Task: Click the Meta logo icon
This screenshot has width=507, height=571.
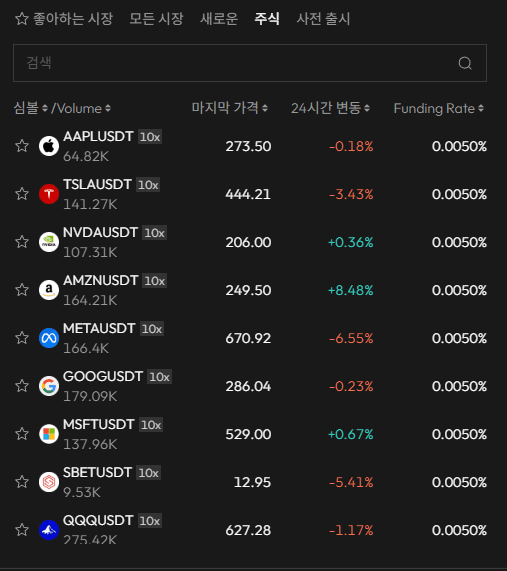Action: [x=49, y=338]
